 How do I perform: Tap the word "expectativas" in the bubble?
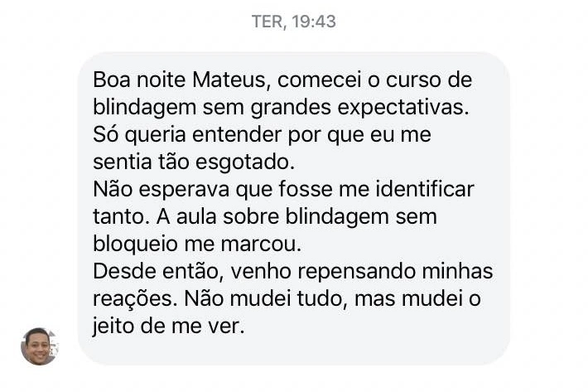click(412, 107)
